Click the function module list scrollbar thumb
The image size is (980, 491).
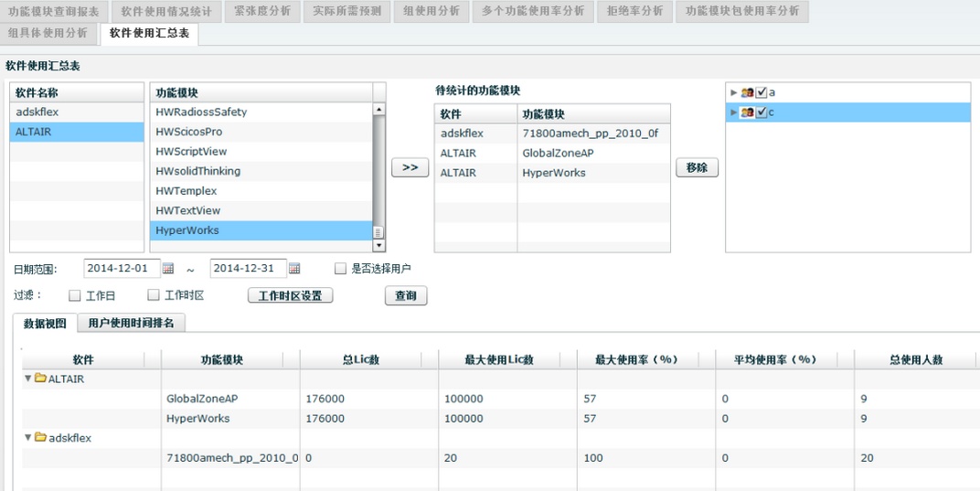point(379,232)
